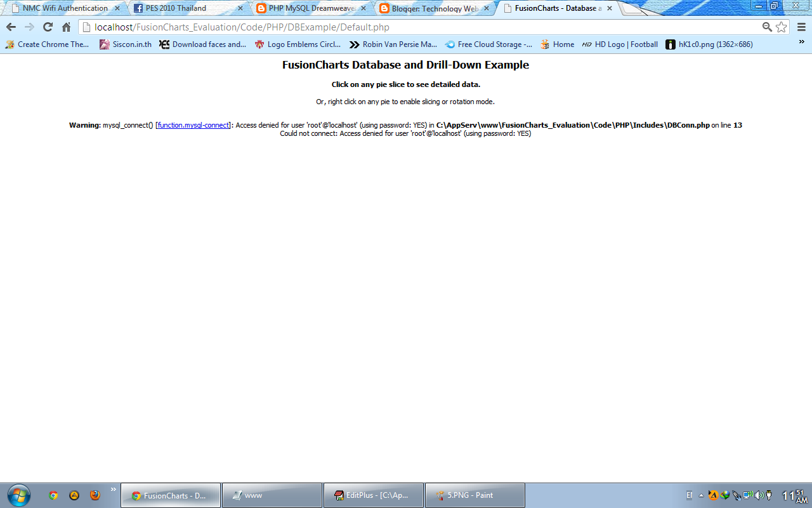Switch to EditPlus taskbar window
812x508 pixels.
pyautogui.click(x=374, y=495)
